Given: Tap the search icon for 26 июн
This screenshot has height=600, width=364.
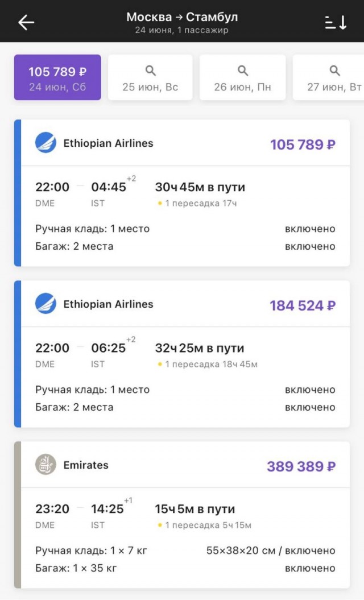Looking at the screenshot, I should click(242, 71).
